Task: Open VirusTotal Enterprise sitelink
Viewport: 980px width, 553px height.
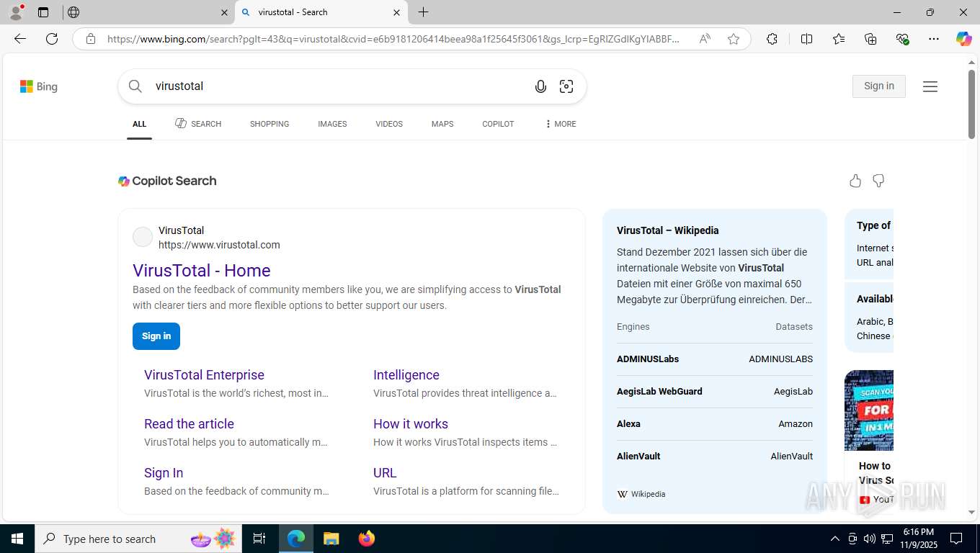Action: (x=204, y=375)
